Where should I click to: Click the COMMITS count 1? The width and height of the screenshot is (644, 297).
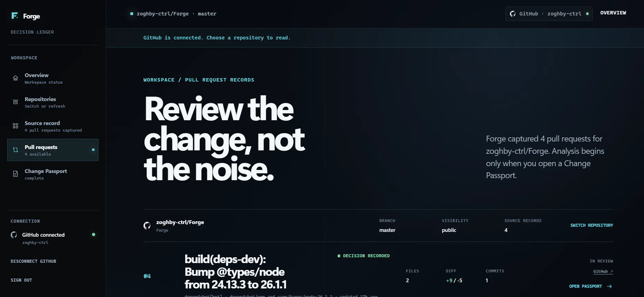pos(487,281)
